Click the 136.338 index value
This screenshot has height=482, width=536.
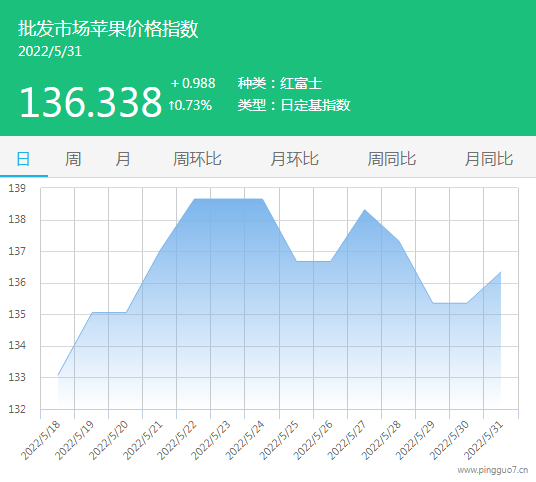point(90,102)
